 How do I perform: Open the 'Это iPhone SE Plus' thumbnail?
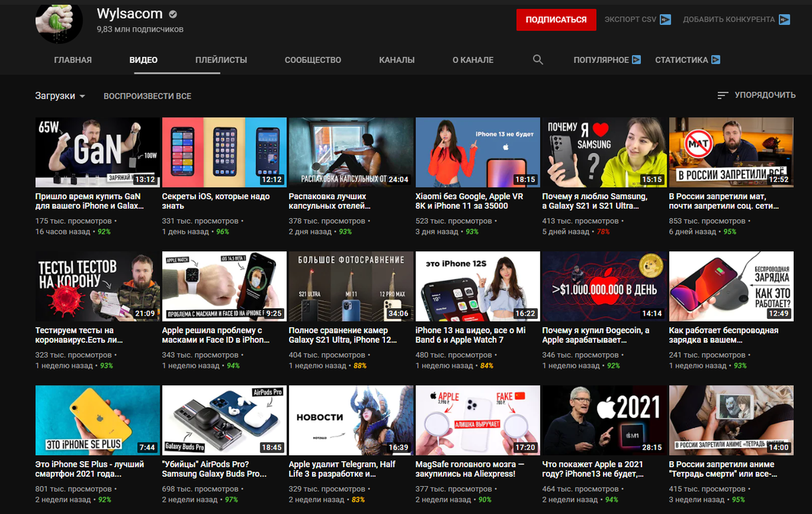coord(97,421)
